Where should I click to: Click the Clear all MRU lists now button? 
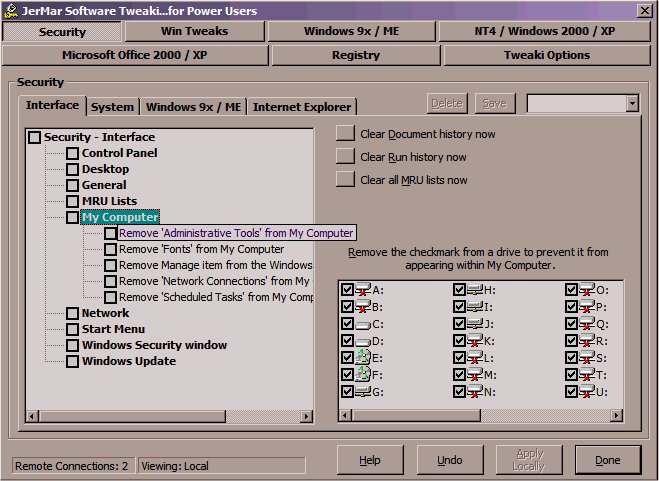[x=345, y=180]
